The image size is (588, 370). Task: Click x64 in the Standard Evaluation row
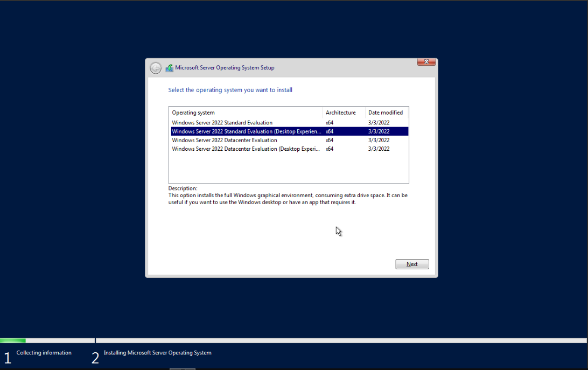tap(330, 123)
